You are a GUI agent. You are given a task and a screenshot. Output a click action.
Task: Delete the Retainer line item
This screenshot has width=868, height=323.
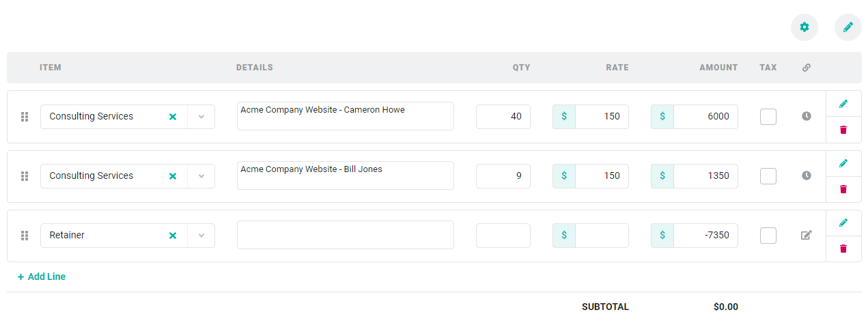(843, 249)
